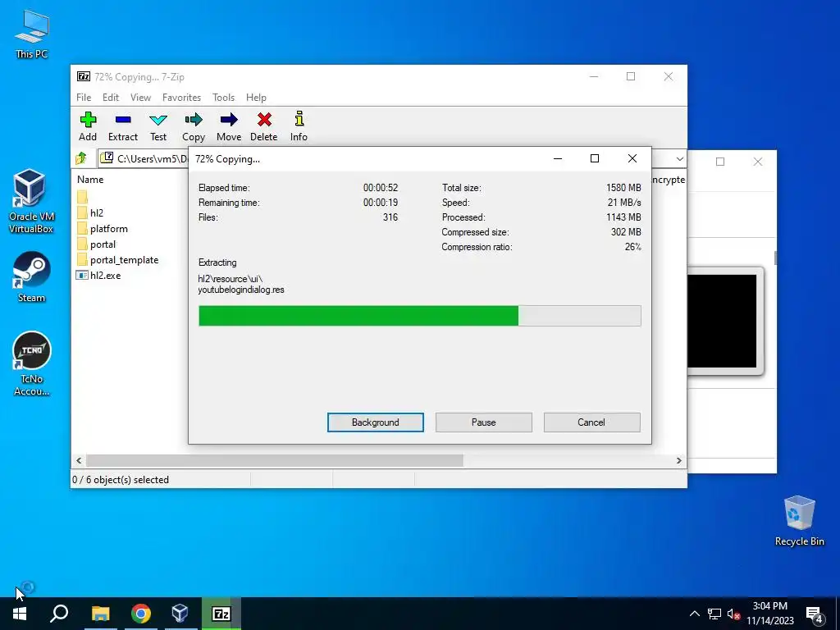
Task: Click the Add toolbar icon in 7-Zip
Action: (88, 126)
